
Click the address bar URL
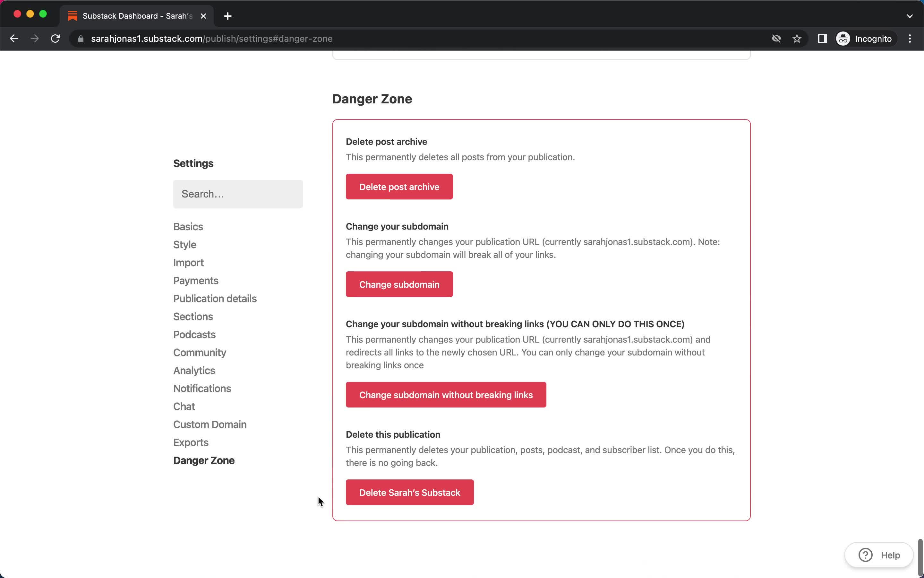pos(211,39)
